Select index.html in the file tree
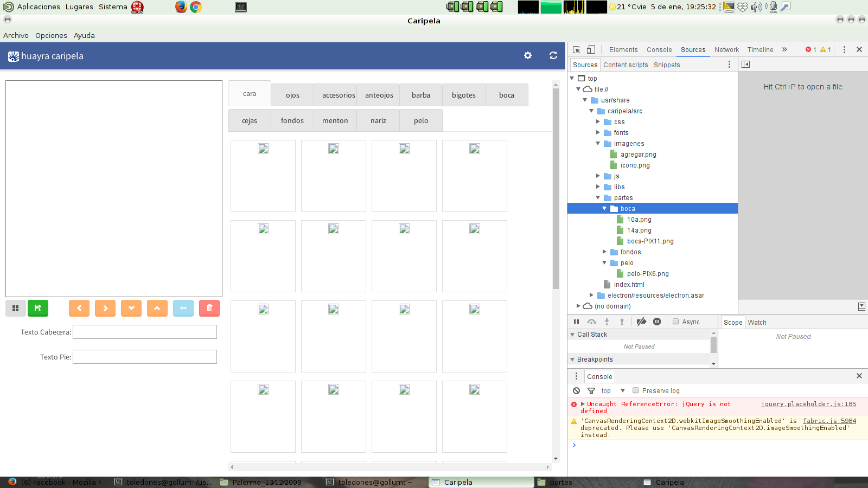Viewport: 868px width, 488px height. [x=629, y=284]
